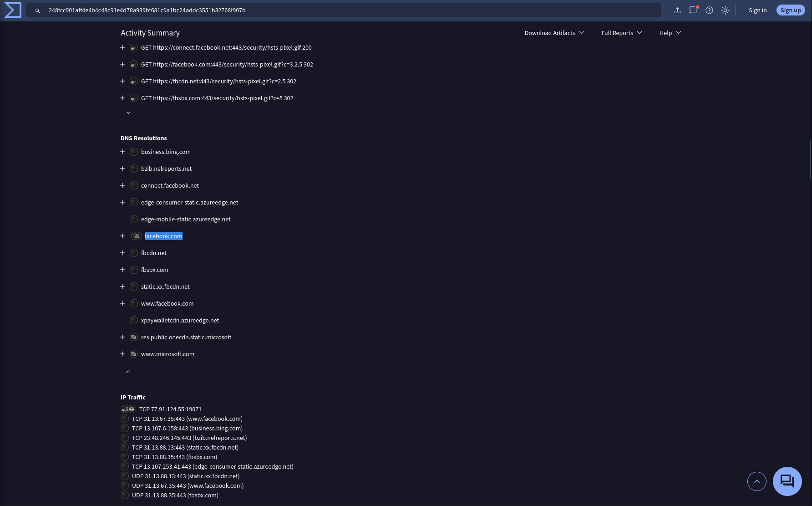Click the sandbox icons beside TCP 77.91.124.55:19071
The height and width of the screenshot is (506, 812).
(128, 409)
